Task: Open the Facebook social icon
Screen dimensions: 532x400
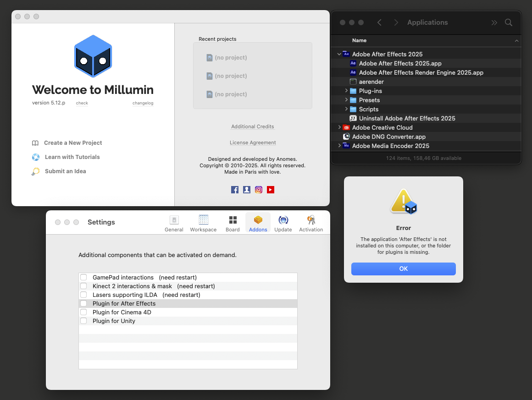Action: click(x=235, y=190)
